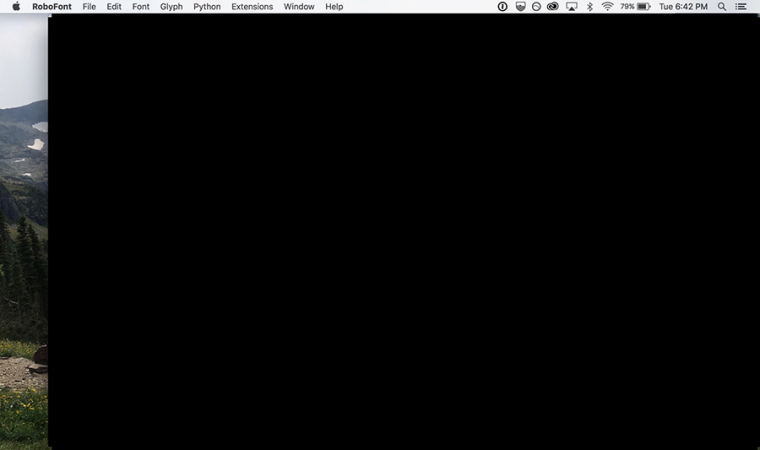This screenshot has width=760, height=450.
Task: Open the battery status at 79%
Action: tap(635, 6)
